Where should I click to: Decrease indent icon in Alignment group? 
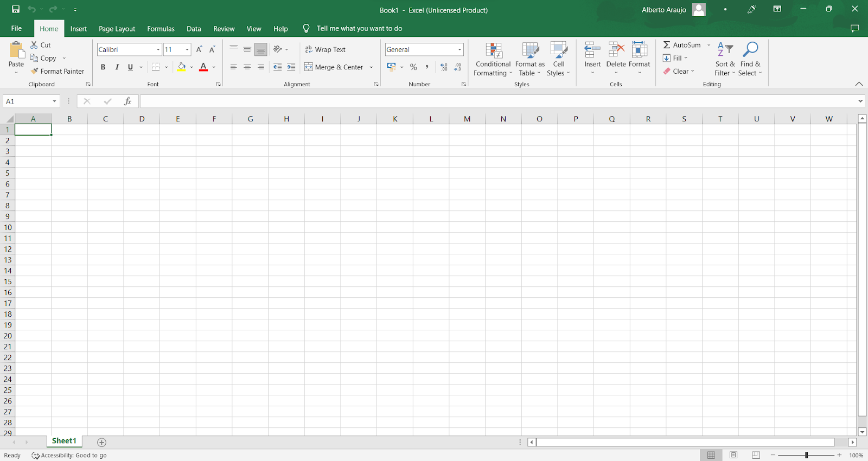click(x=277, y=67)
